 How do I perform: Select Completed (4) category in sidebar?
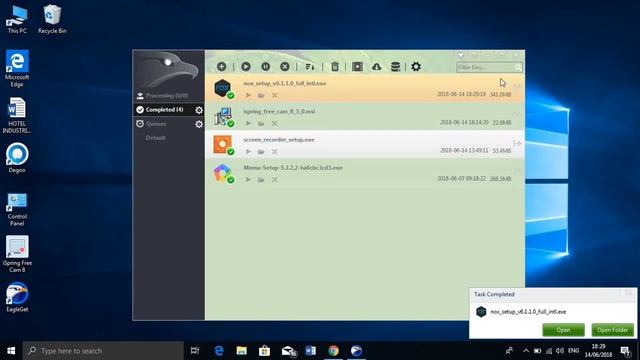[163, 109]
